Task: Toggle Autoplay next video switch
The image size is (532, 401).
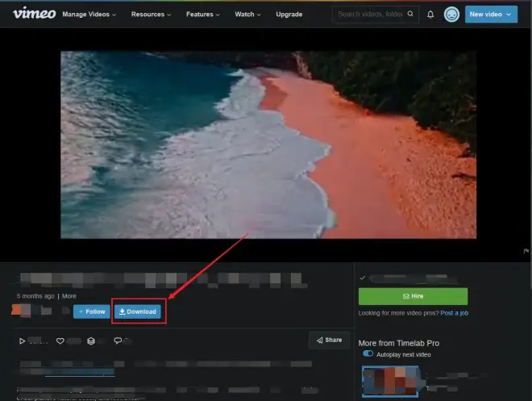Action: point(368,353)
